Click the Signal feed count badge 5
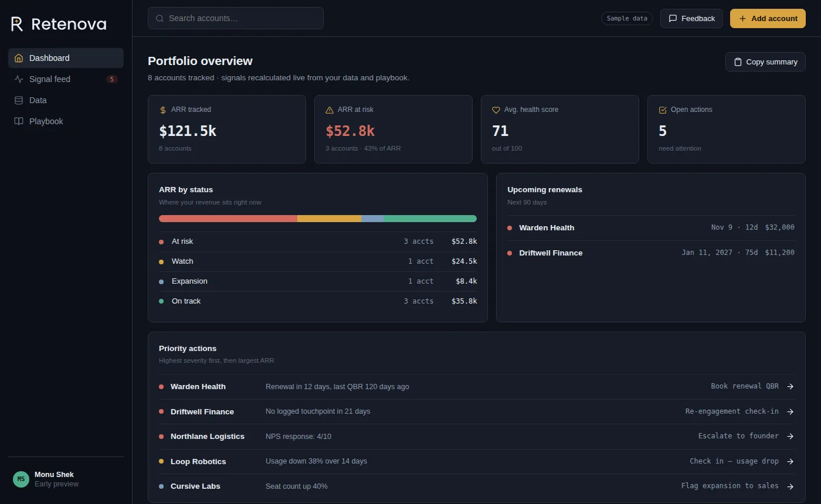Image resolution: width=821 pixels, height=504 pixels. point(112,79)
